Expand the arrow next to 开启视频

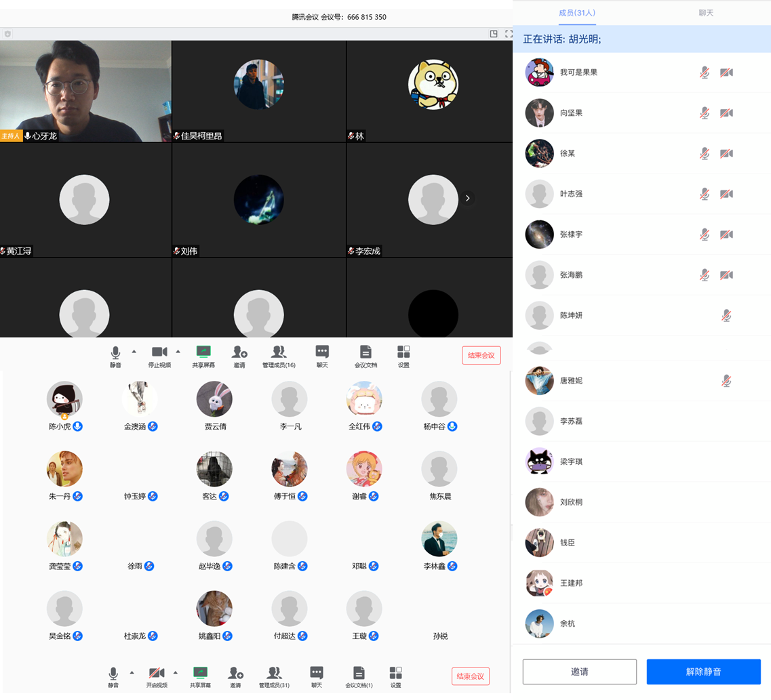click(x=176, y=672)
